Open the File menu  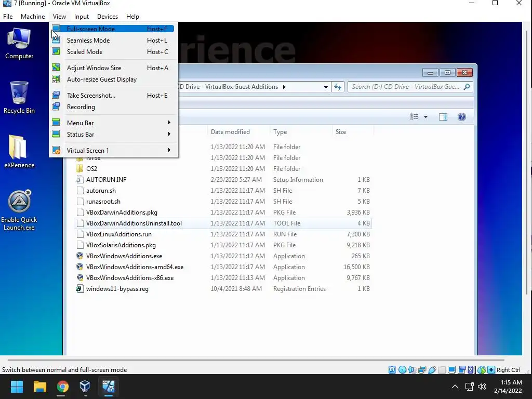(8, 16)
